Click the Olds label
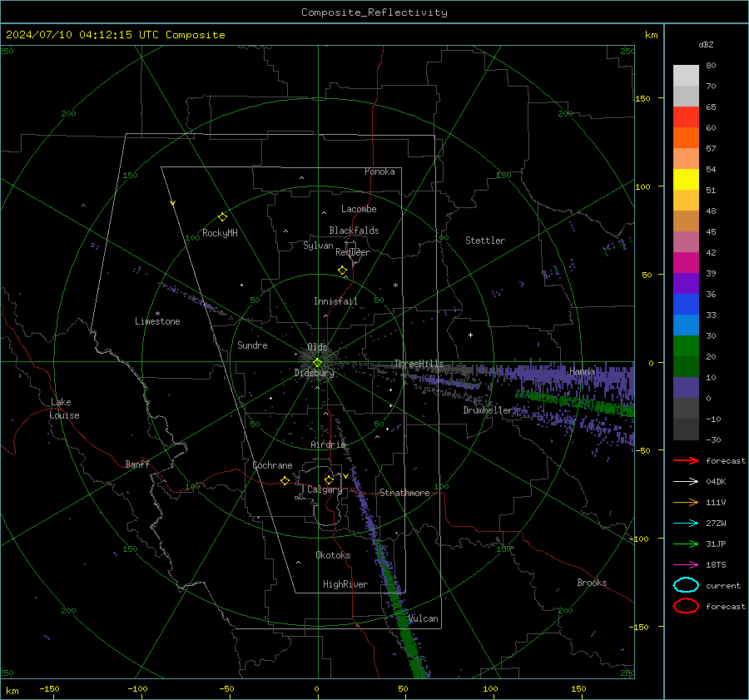749x700 pixels. click(317, 347)
